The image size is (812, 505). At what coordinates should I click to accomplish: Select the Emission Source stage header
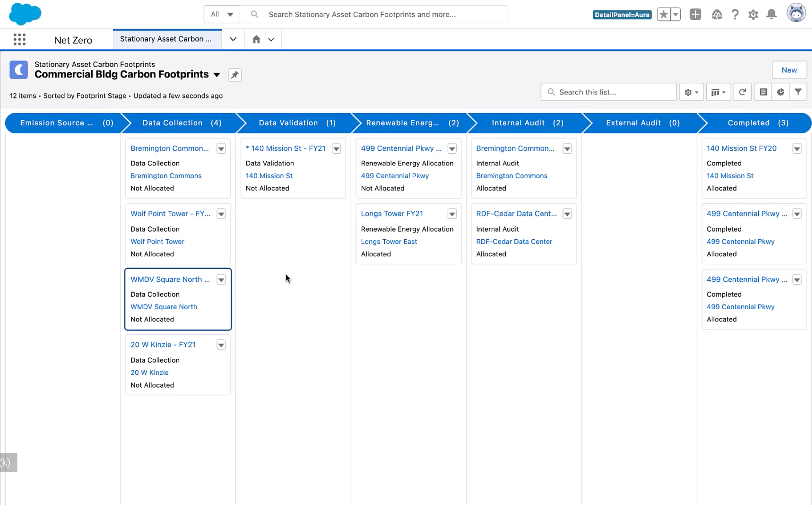pyautogui.click(x=66, y=123)
